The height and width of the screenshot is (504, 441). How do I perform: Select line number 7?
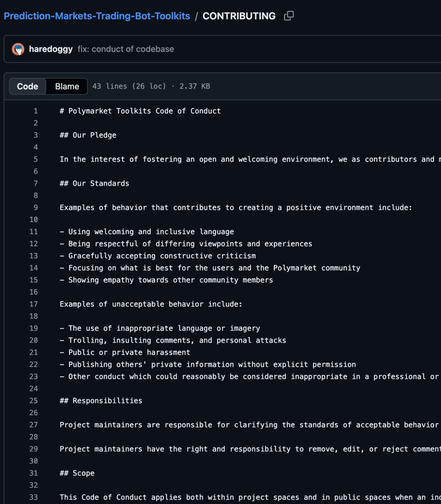[x=36, y=183]
